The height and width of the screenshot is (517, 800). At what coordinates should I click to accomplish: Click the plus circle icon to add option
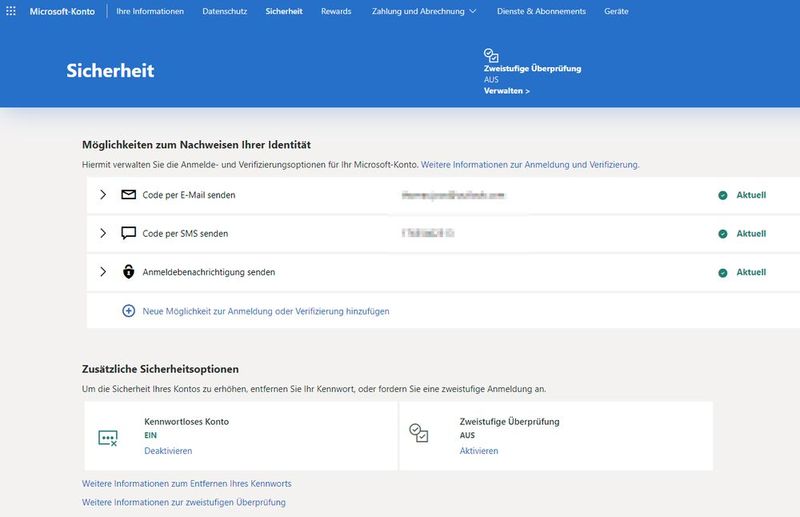coord(129,311)
